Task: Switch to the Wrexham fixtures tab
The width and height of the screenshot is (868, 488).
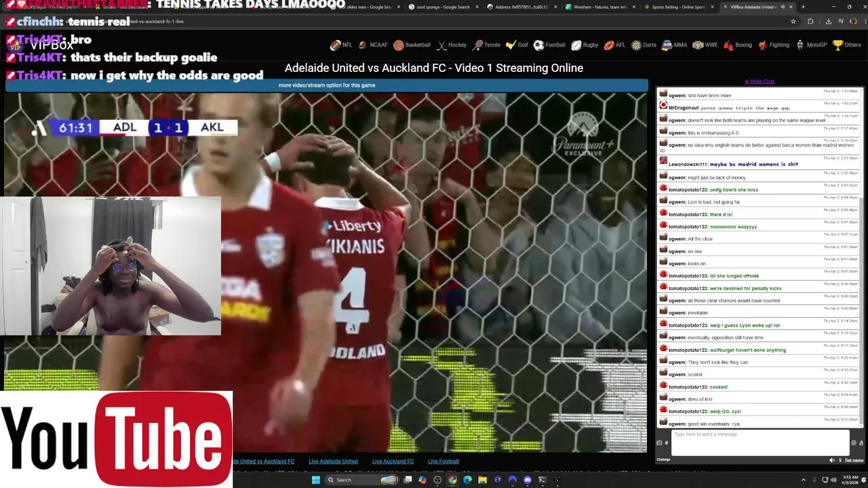Action: [599, 7]
